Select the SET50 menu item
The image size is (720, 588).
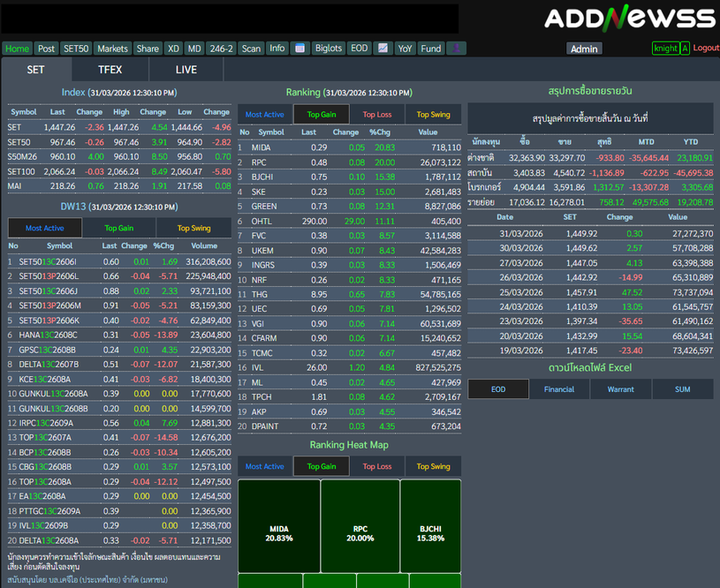tap(77, 49)
